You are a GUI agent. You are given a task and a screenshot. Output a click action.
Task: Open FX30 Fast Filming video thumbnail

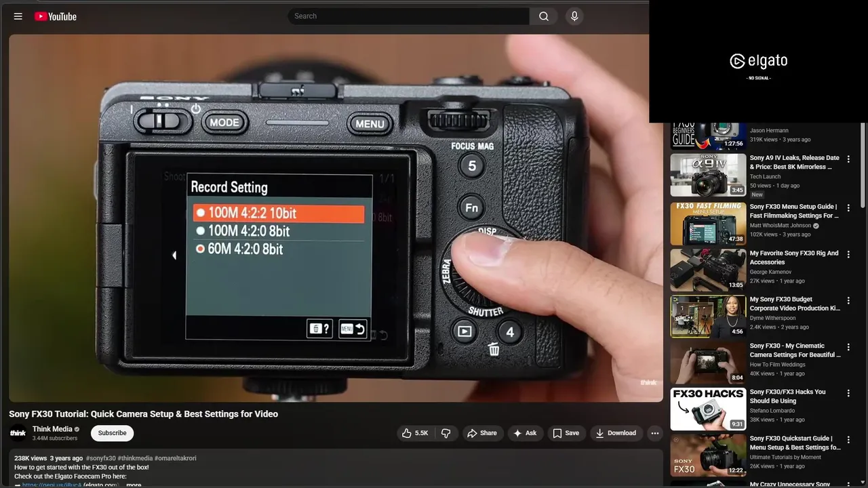[x=708, y=224]
